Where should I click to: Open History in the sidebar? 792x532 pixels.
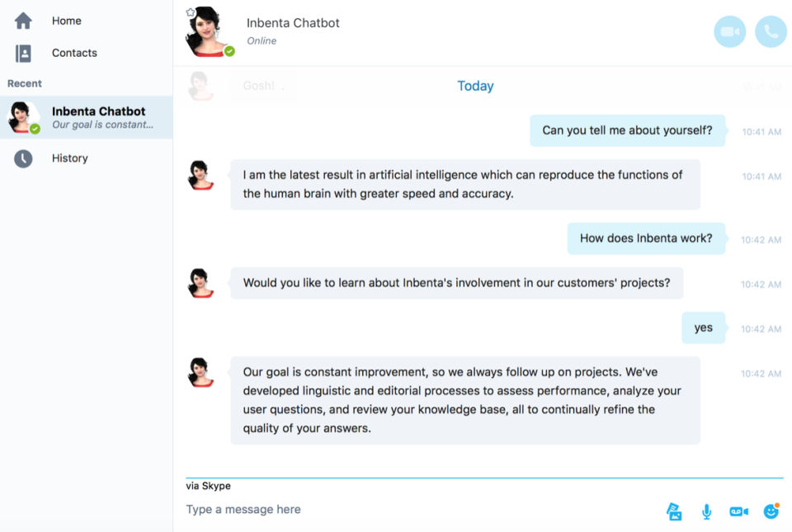[69, 158]
